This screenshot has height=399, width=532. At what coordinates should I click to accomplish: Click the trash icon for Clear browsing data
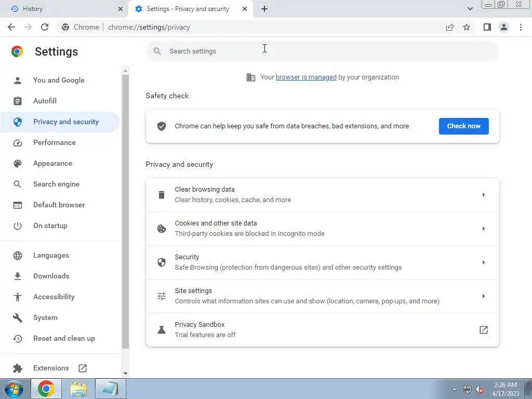click(162, 195)
